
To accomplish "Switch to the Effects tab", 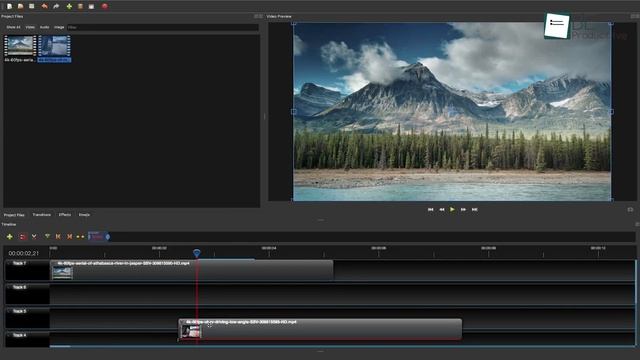I will (x=65, y=215).
